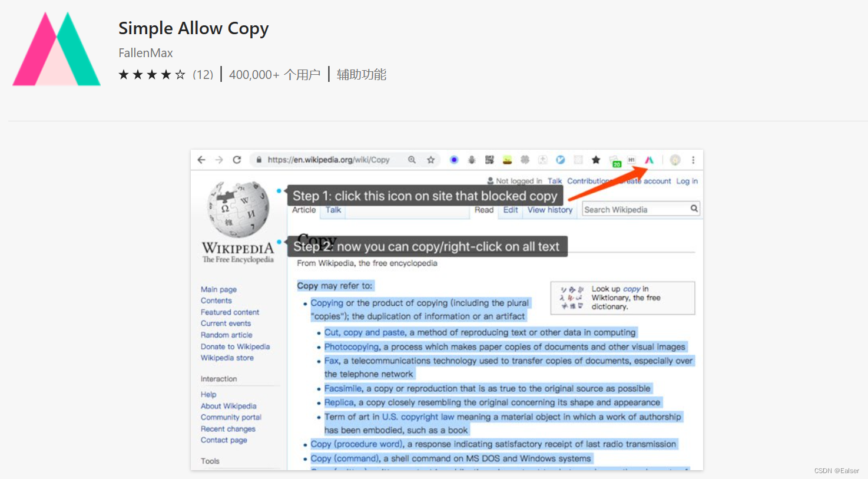Click the "Simple Allow Copy" title

[x=194, y=28]
